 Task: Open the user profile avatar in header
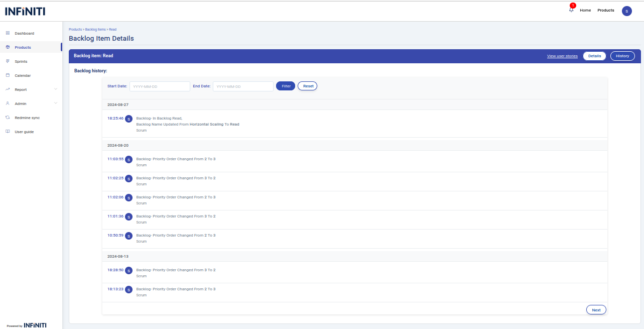[626, 11]
